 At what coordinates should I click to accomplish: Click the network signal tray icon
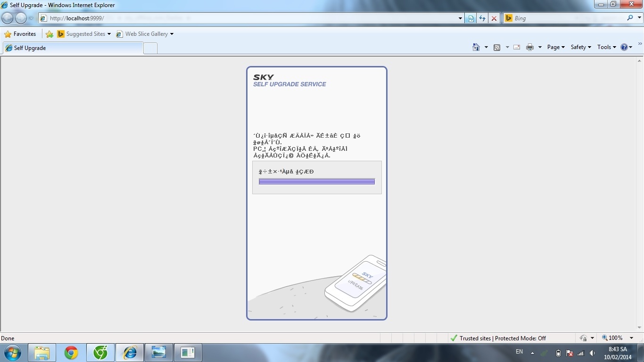[581, 353]
